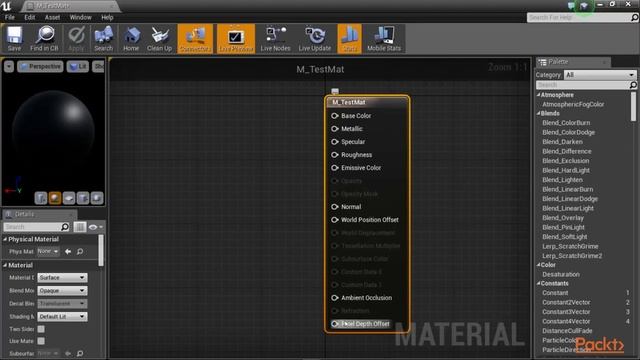Toggle the Live Nodes option
This screenshot has height=360, width=640.
pos(276,39)
